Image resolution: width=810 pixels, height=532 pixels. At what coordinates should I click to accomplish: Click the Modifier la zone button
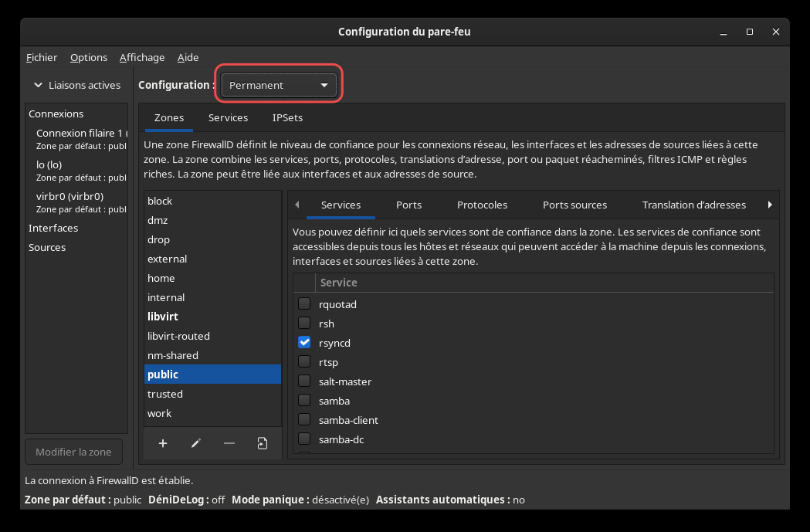tap(73, 452)
